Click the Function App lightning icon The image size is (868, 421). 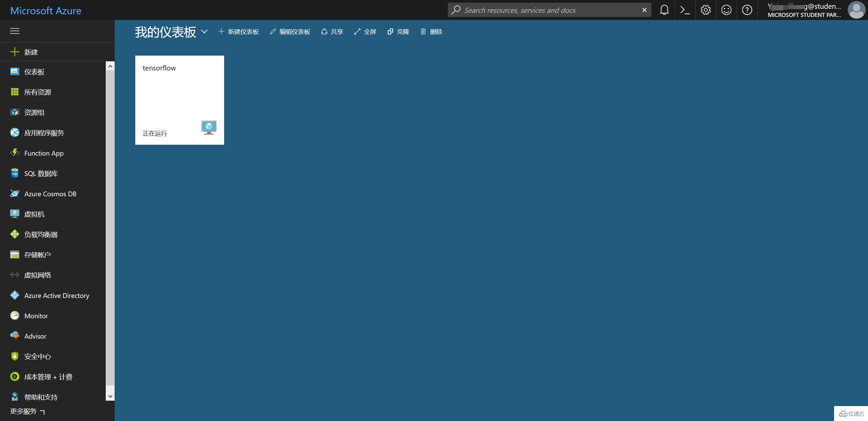[15, 153]
